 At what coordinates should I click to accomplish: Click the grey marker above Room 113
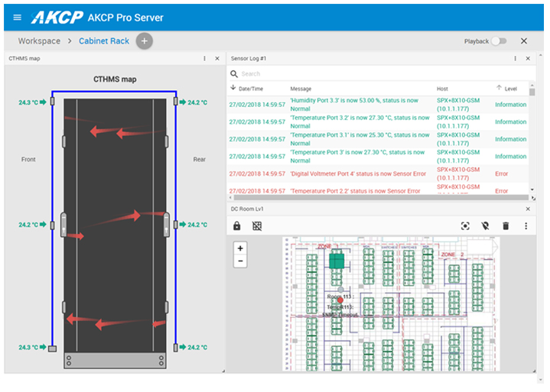click(x=340, y=290)
